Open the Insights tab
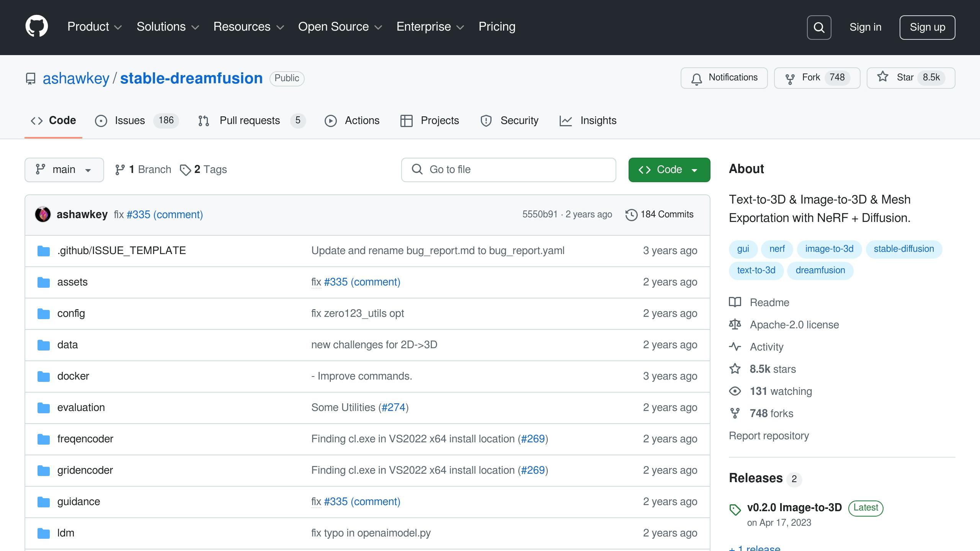980x551 pixels. pos(588,121)
